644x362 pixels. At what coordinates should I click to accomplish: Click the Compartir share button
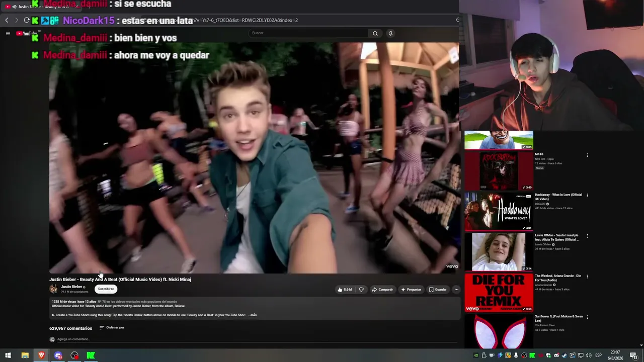[x=382, y=290]
